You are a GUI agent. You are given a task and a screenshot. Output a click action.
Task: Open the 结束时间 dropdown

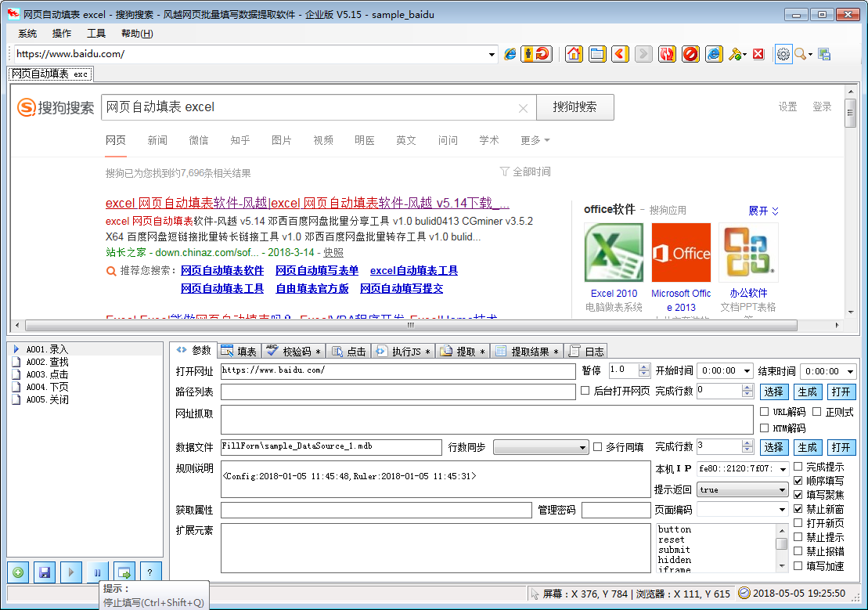click(x=850, y=371)
